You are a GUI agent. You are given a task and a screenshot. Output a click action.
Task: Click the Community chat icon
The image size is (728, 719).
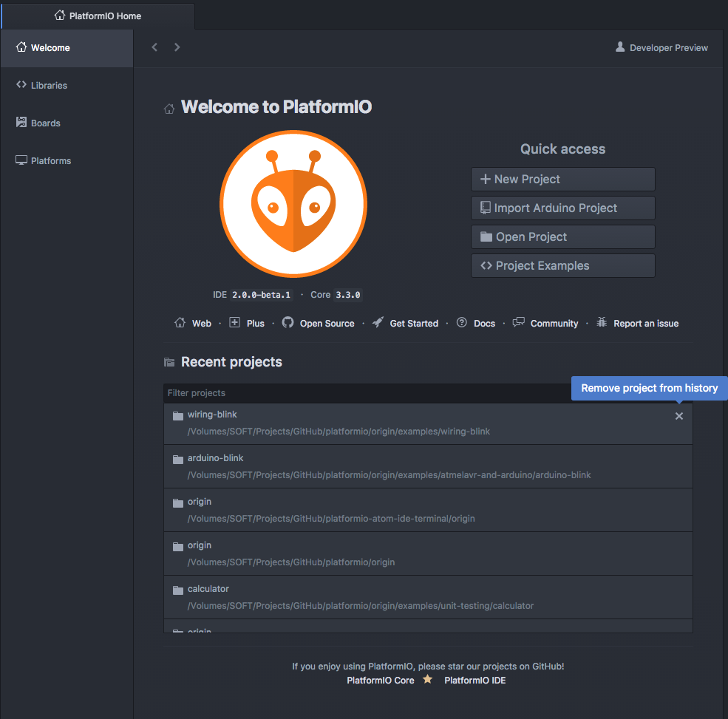pyautogui.click(x=519, y=322)
